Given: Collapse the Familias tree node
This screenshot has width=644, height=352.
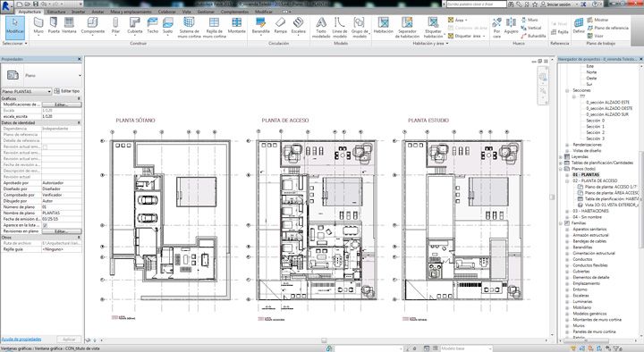Looking at the screenshot, I should click(x=562, y=223).
